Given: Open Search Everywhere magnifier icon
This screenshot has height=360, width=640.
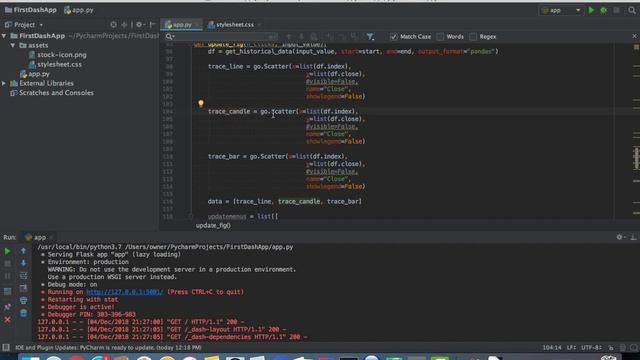Looking at the screenshot, I should pyautogui.click(x=632, y=10).
